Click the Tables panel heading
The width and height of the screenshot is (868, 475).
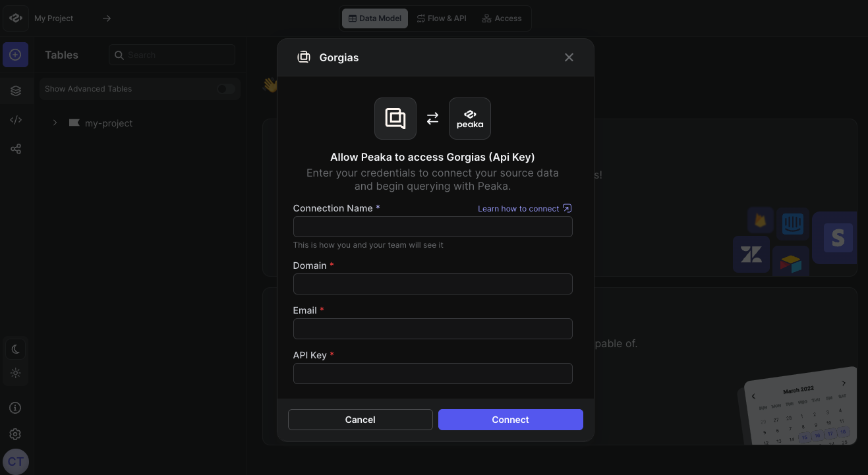pyautogui.click(x=61, y=55)
